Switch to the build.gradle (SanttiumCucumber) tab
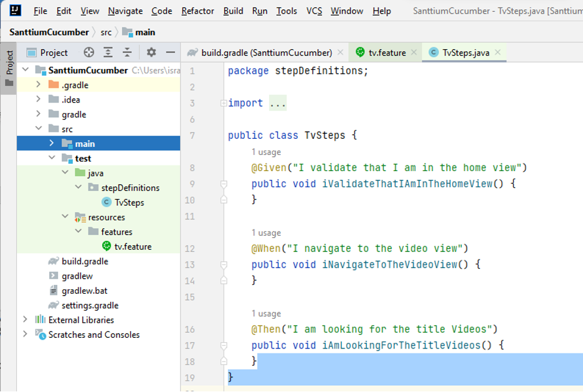Image resolution: width=583 pixels, height=392 pixels. tap(264, 52)
